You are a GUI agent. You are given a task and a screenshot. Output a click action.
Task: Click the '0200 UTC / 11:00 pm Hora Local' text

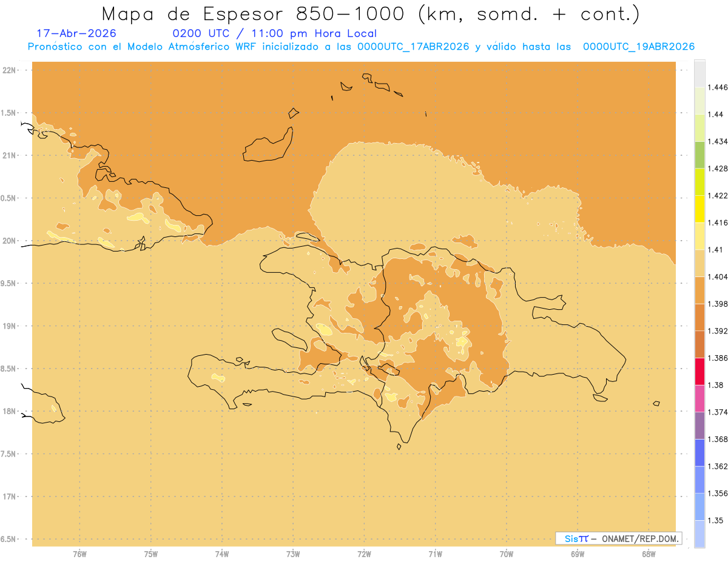(275, 33)
